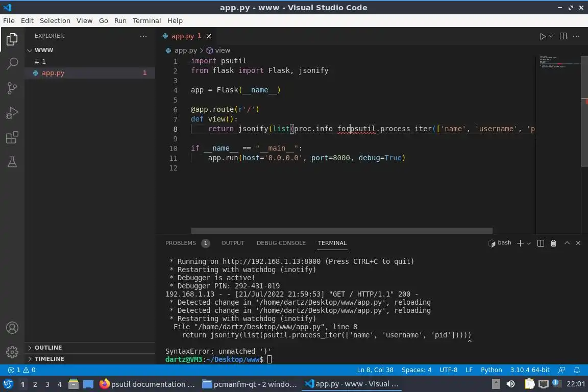Click the feedback icon in status bar

pos(561,370)
